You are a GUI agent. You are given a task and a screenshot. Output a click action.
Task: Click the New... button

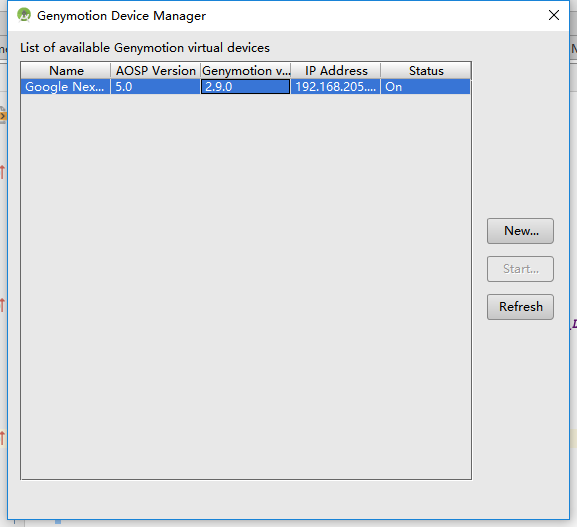click(520, 231)
